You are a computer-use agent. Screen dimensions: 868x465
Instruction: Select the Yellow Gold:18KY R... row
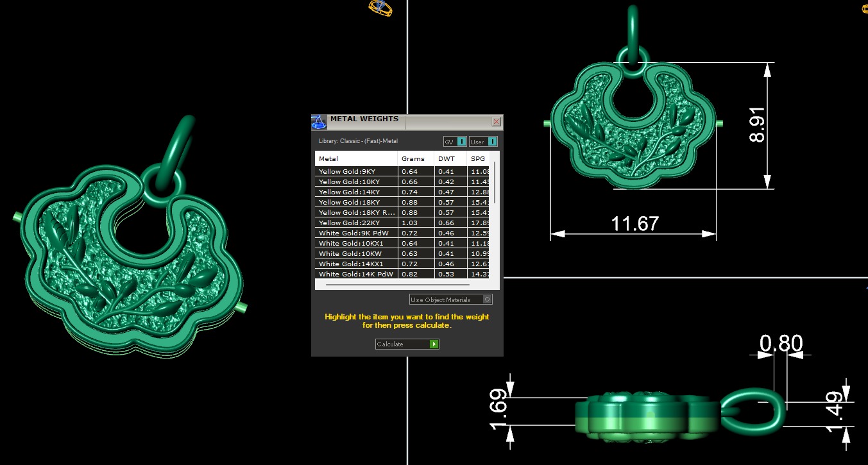[x=402, y=212]
